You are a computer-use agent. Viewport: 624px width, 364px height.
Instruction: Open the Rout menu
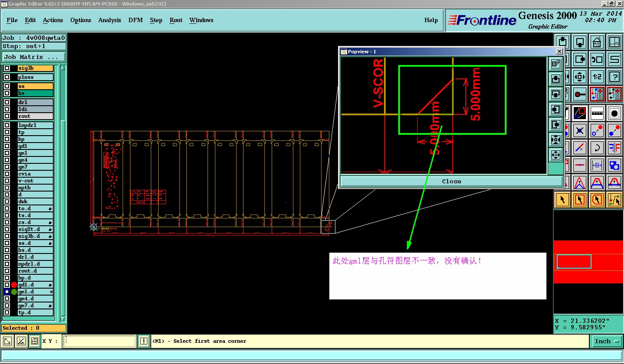(x=176, y=20)
